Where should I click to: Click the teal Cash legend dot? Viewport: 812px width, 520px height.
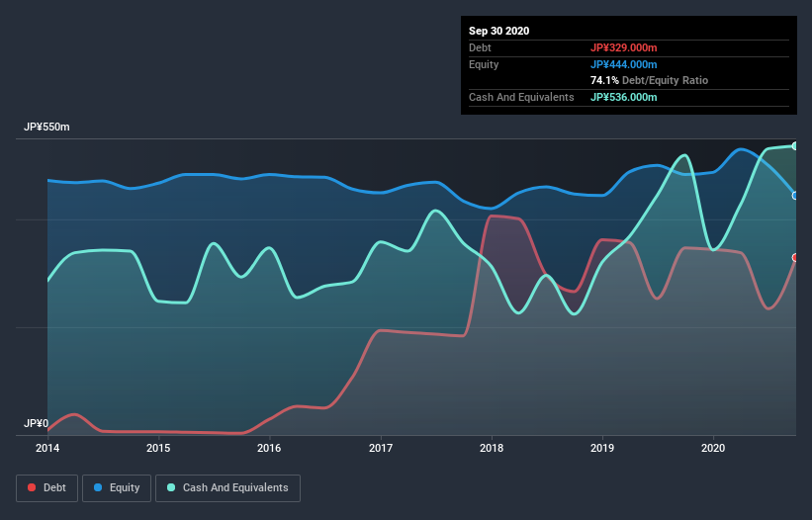(171, 487)
